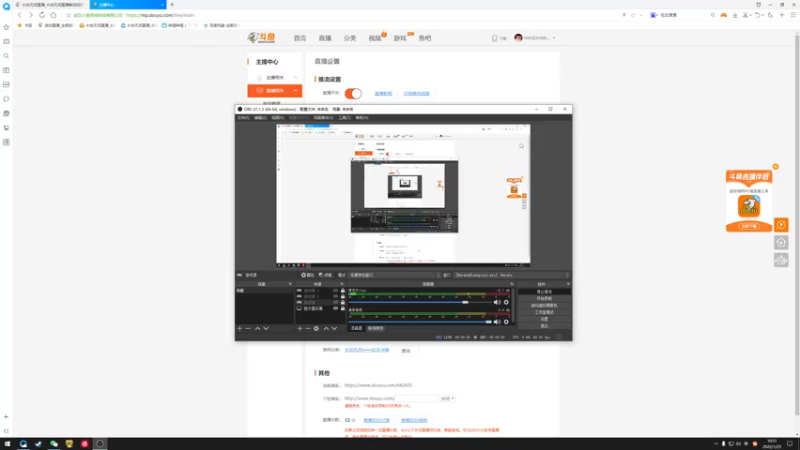Toggle lock on the display capture source
The height and width of the screenshot is (450, 800).
pyautogui.click(x=342, y=309)
